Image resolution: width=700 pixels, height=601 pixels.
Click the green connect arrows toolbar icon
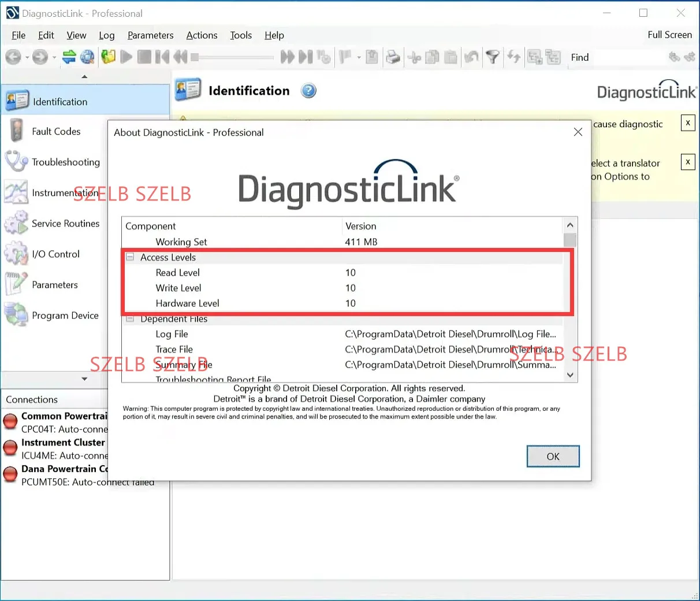coord(69,57)
